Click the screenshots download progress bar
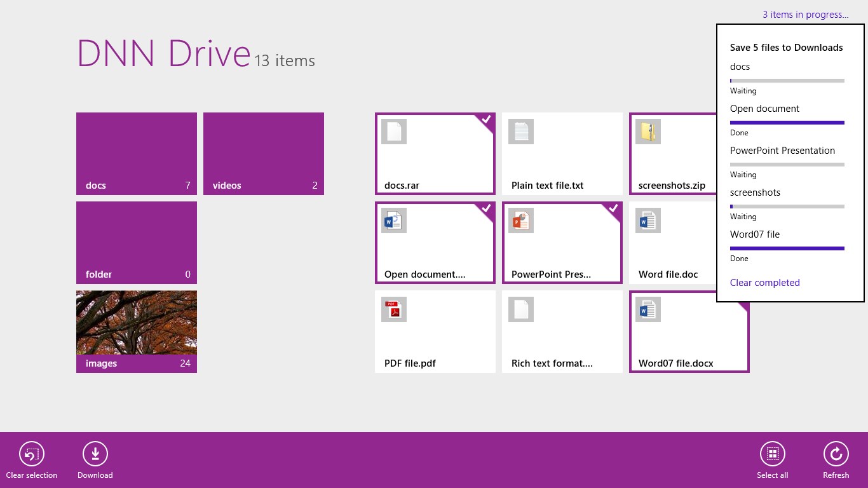The width and height of the screenshot is (868, 488). (x=787, y=207)
